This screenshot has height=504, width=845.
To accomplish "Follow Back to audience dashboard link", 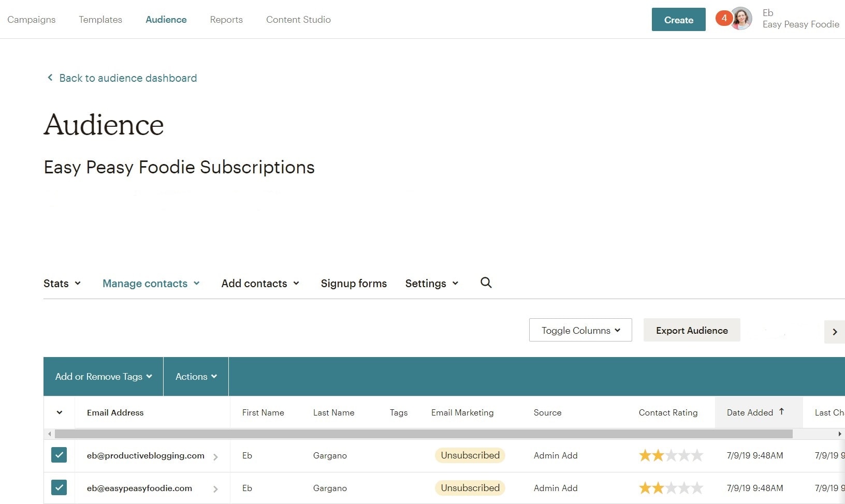I will (128, 78).
